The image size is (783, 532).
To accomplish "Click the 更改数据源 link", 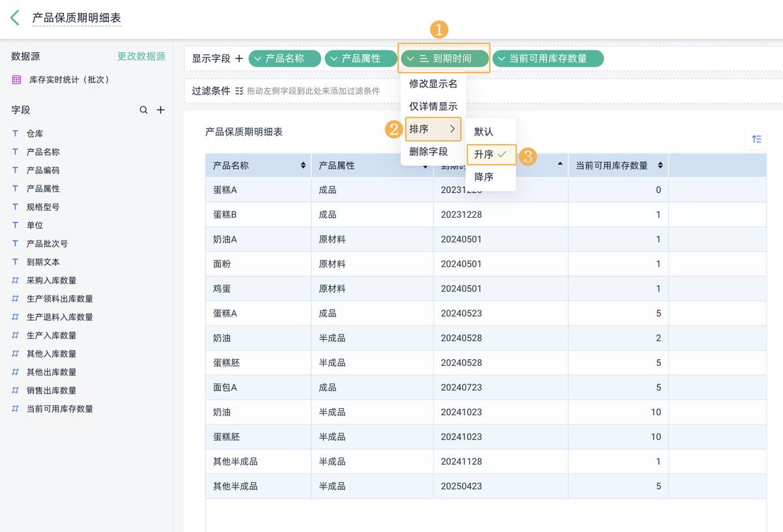I will pos(141,57).
